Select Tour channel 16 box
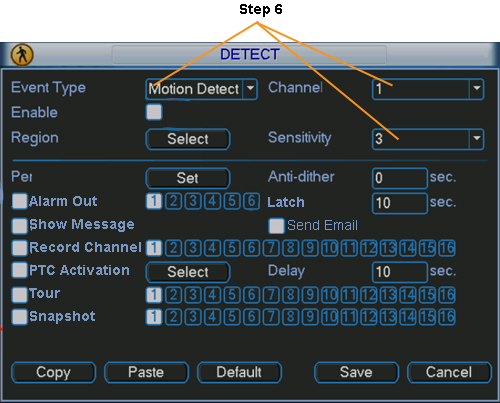This screenshot has height=403, width=500. pos(447,295)
